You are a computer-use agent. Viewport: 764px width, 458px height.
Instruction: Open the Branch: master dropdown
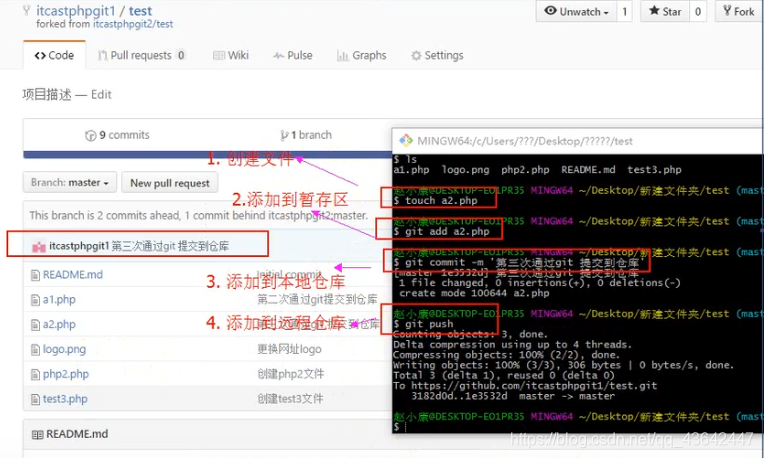point(70,183)
